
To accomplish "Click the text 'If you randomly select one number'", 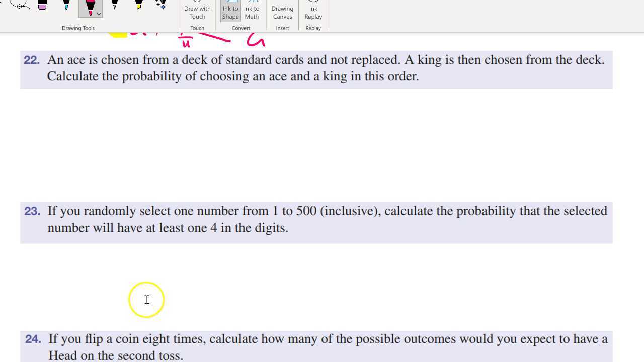I will pos(143,211).
